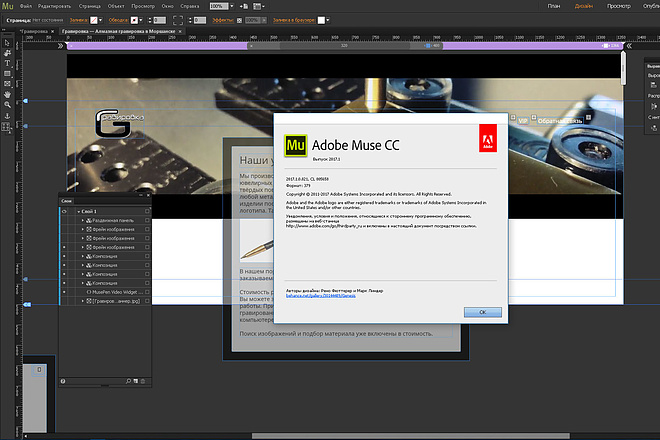Image resolution: width=660 pixels, height=440 pixels.
Task: Click the Заливка в браузере label
Action: tap(294, 20)
